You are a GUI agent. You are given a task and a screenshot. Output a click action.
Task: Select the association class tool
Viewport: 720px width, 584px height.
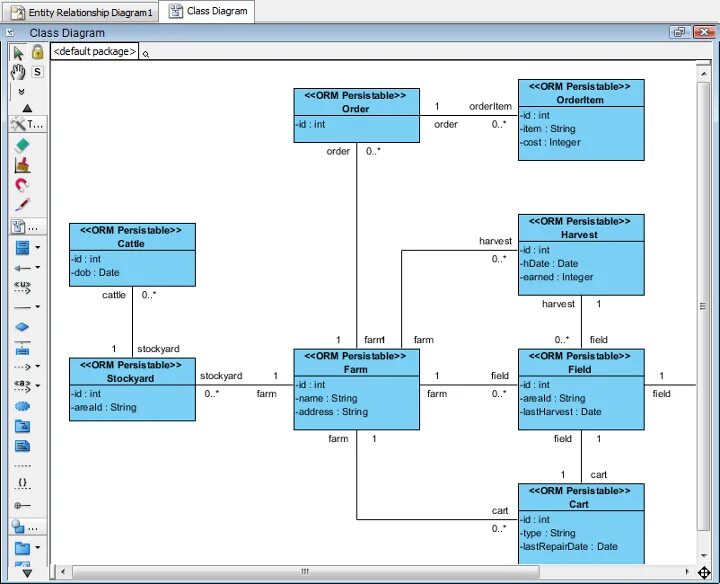click(x=22, y=348)
